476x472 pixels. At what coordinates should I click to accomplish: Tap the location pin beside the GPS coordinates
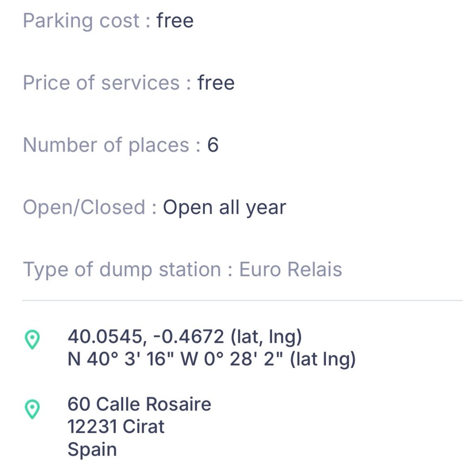(32, 340)
